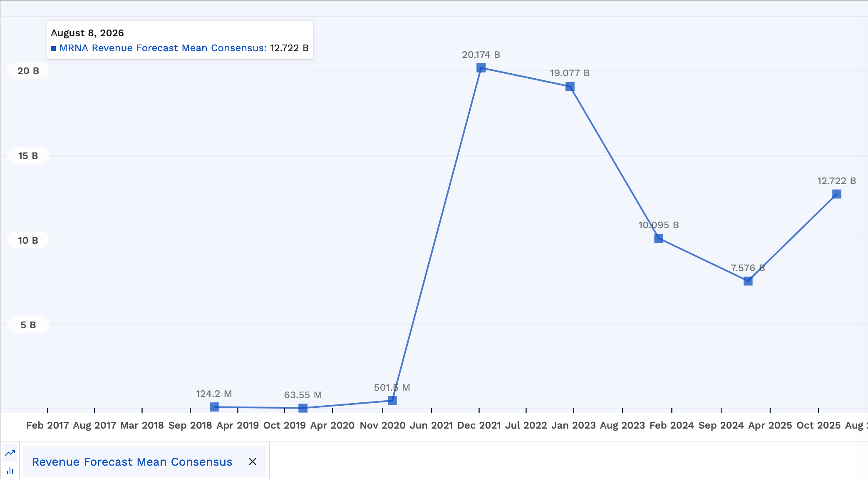Click the 15 B y-axis label
The image size is (868, 479).
28,156
